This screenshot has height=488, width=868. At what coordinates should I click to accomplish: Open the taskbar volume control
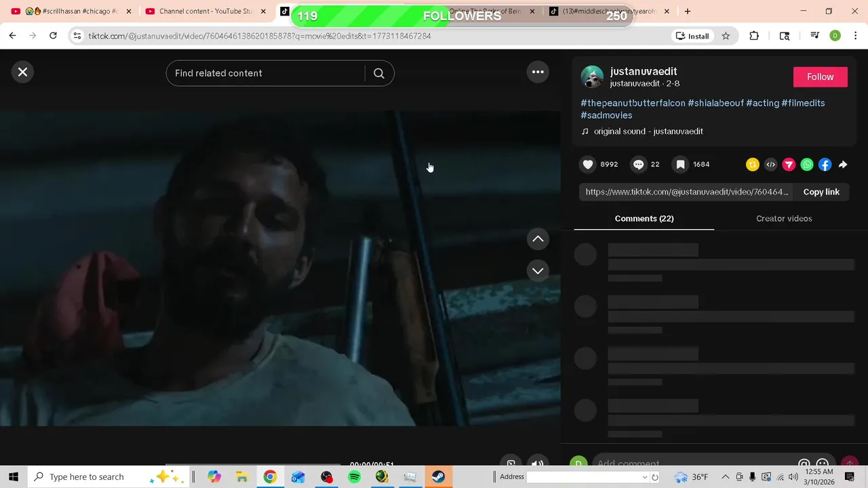(x=793, y=476)
